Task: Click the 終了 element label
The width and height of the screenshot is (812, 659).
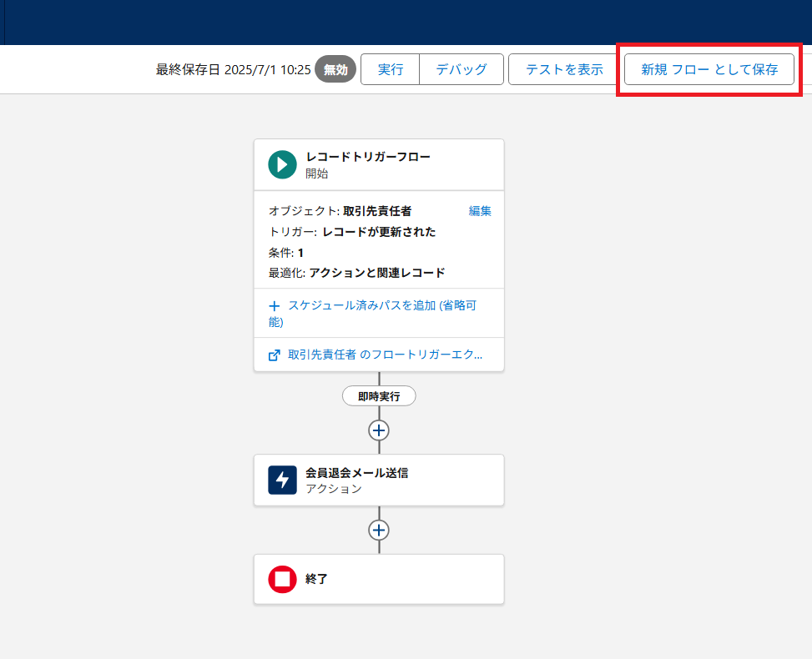Action: pos(316,579)
